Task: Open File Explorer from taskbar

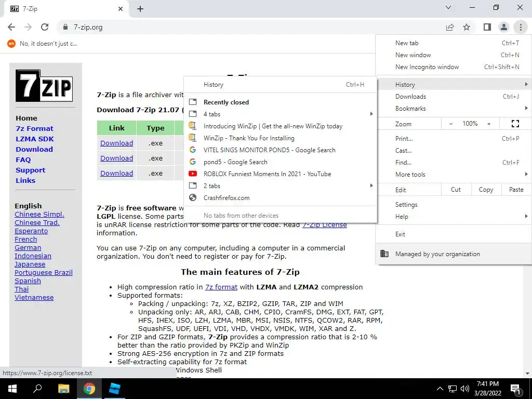Action: pos(63,389)
